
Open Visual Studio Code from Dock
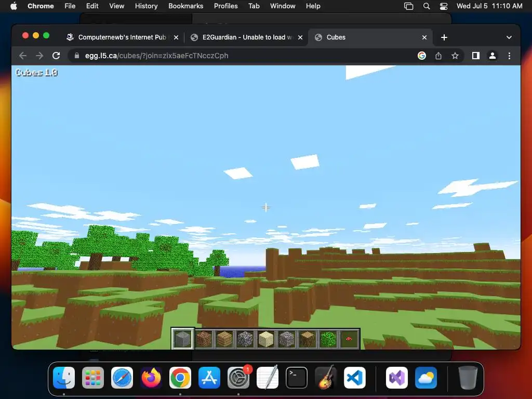(355, 378)
